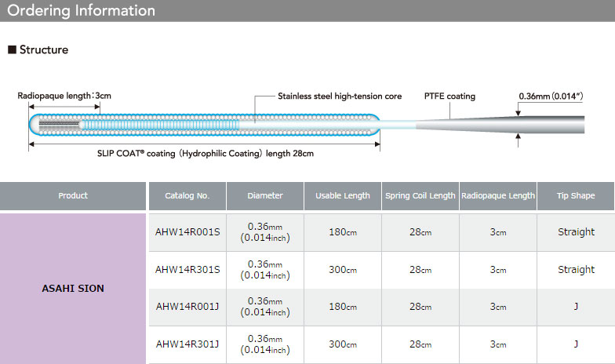Click 180cm usable length for AHW14R001S
The width and height of the screenshot is (615, 364).
coord(343,232)
